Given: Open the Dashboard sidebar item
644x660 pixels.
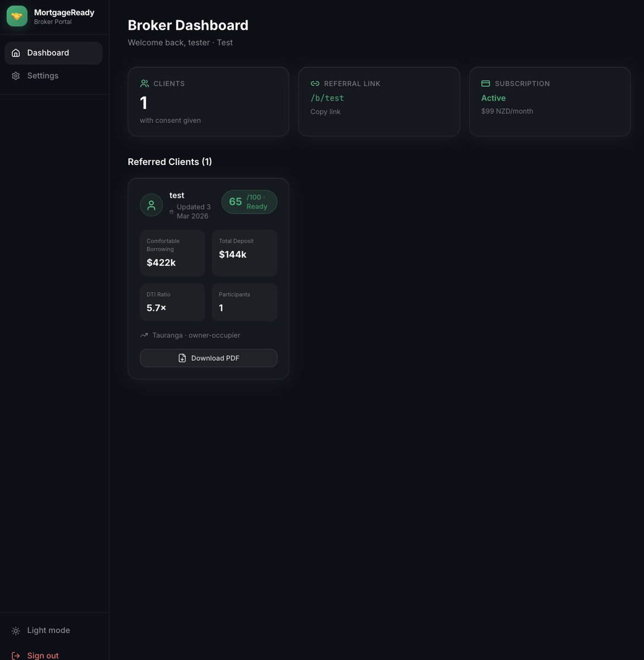Looking at the screenshot, I should point(53,53).
